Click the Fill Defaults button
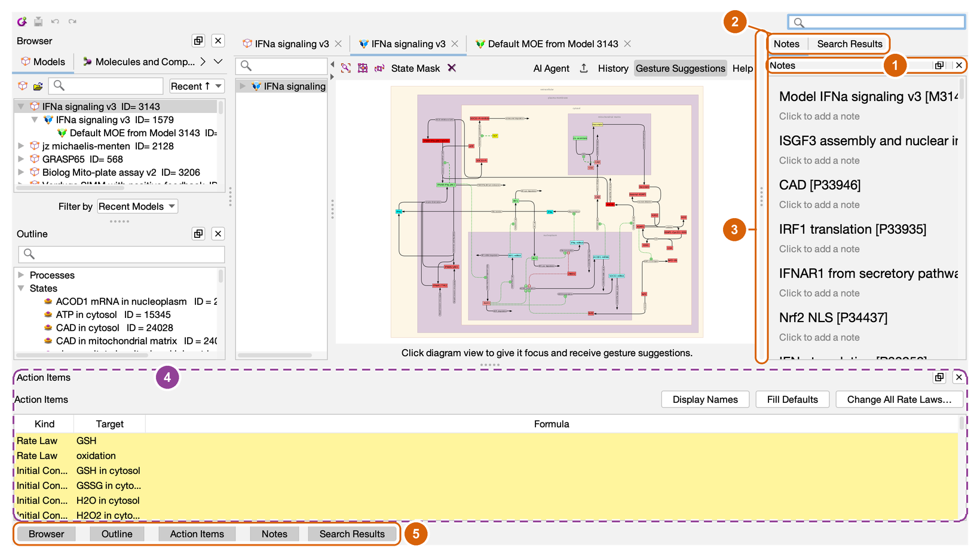 coord(792,399)
